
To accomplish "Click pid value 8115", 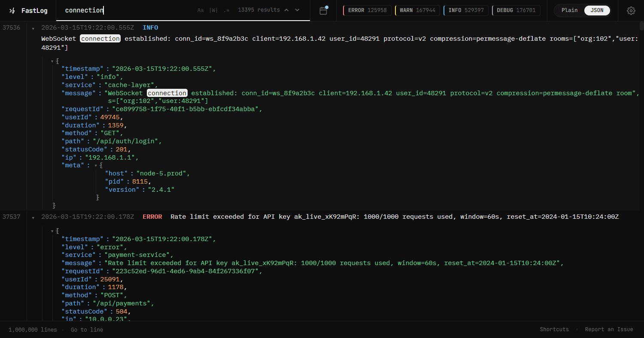I will [x=140, y=181].
